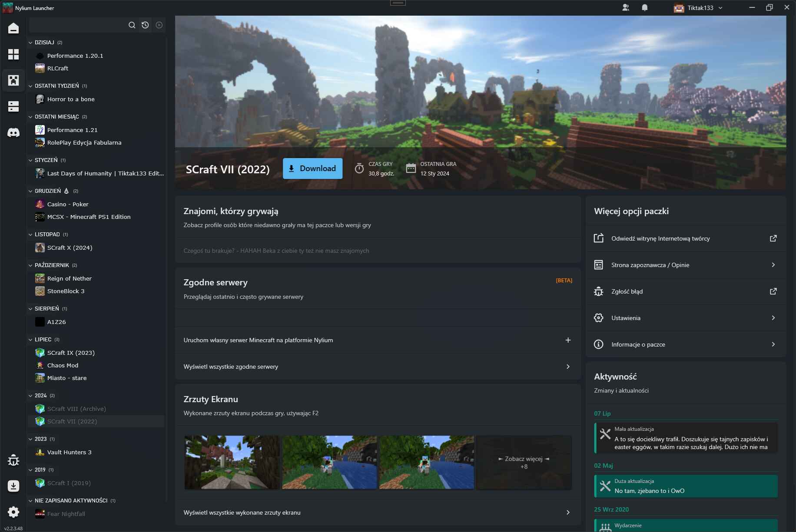This screenshot has height=532, width=796.
Task: Click the Horror to a bone pack icon
Action: tap(40, 99)
